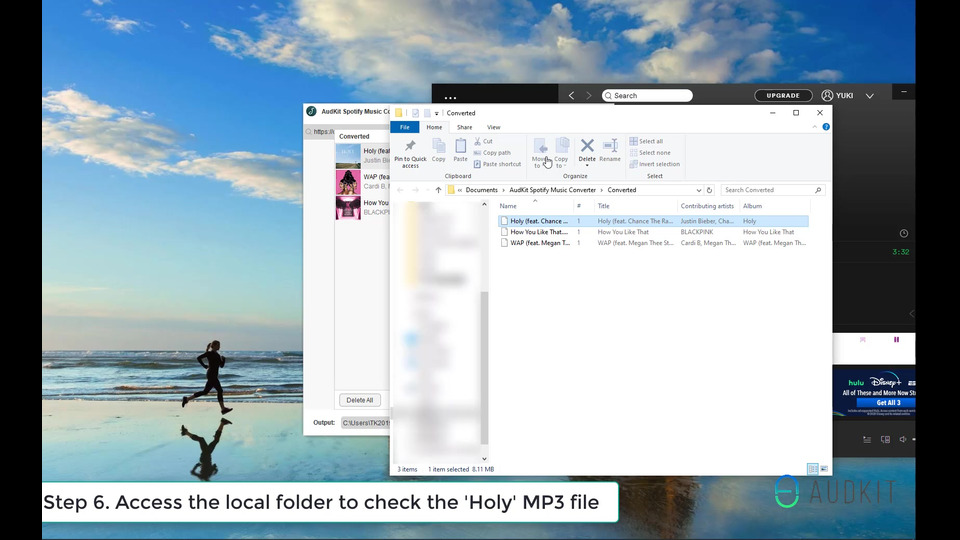Expand the Delete options arrow

click(x=587, y=165)
